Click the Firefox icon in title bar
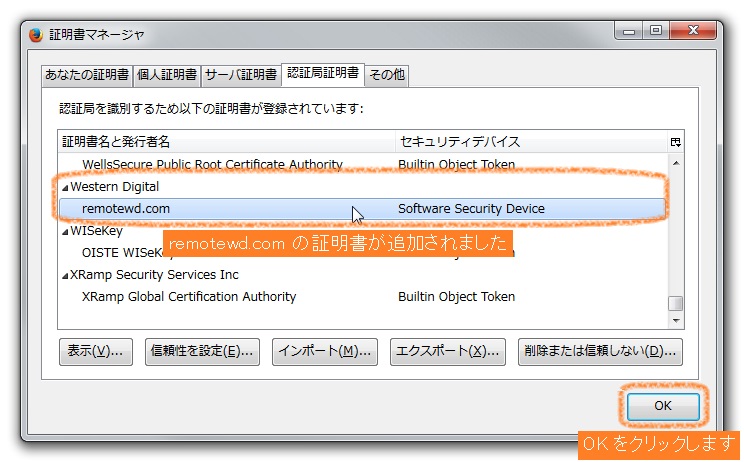Image resolution: width=744 pixels, height=462 pixels. [x=36, y=35]
